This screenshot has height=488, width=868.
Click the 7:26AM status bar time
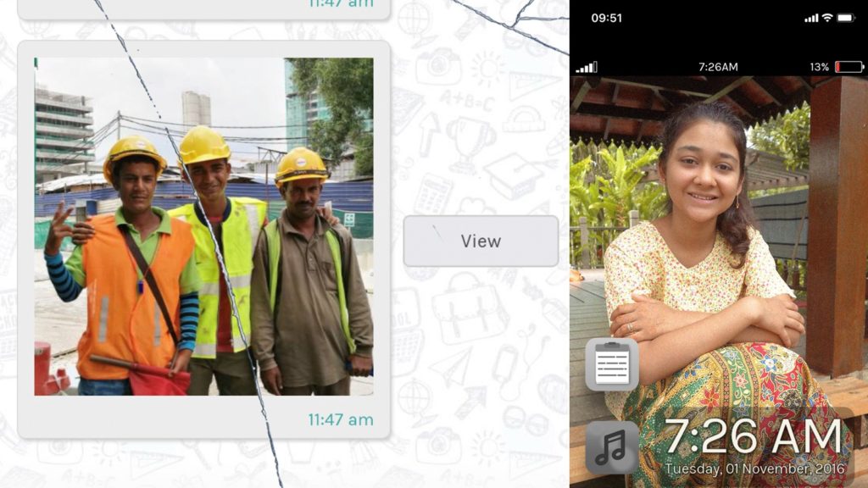(x=718, y=67)
